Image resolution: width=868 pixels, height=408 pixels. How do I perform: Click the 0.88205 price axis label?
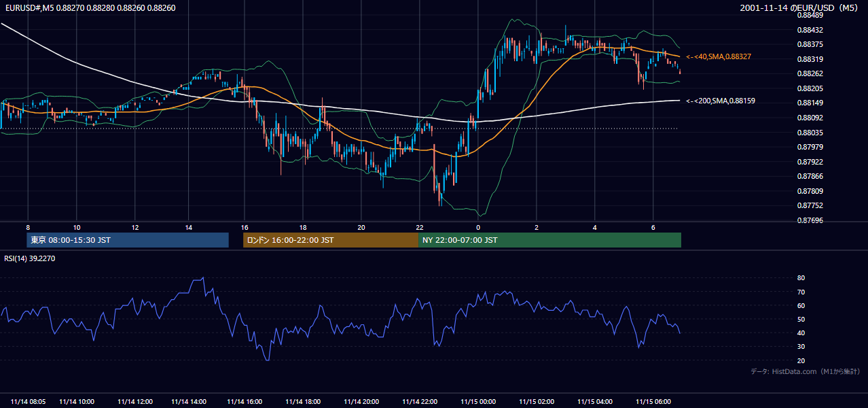810,88
